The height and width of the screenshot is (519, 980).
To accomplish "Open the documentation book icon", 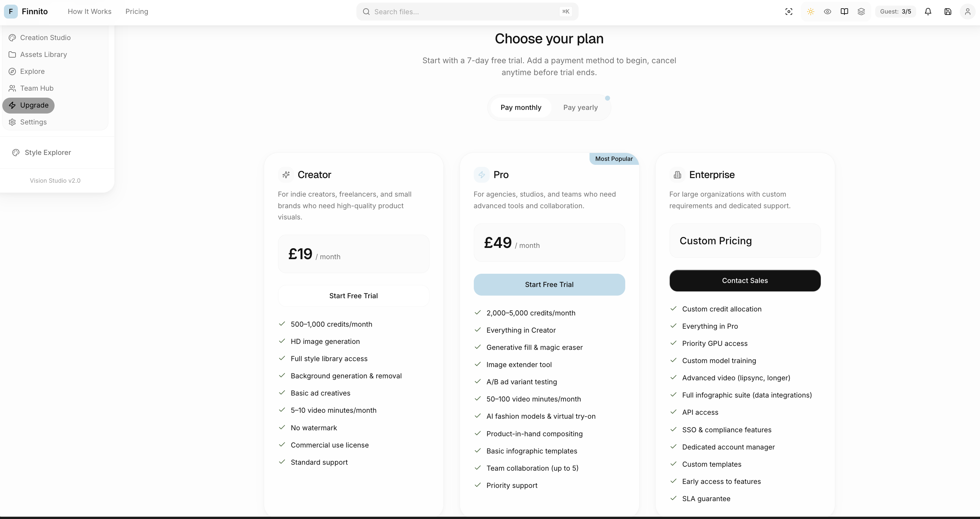I will point(844,12).
